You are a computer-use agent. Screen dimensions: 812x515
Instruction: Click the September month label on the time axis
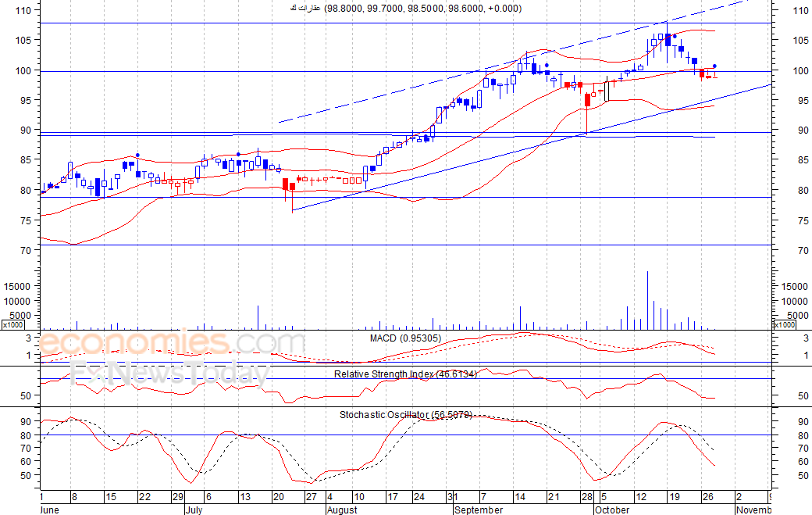click(x=479, y=510)
